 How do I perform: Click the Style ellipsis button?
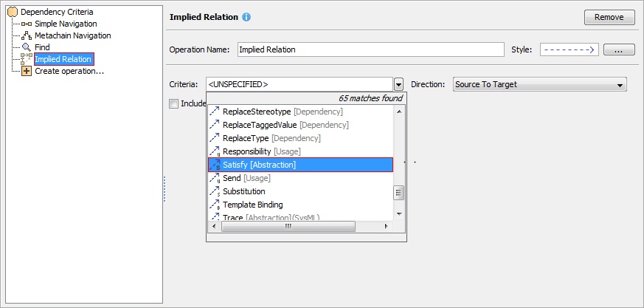(x=619, y=50)
